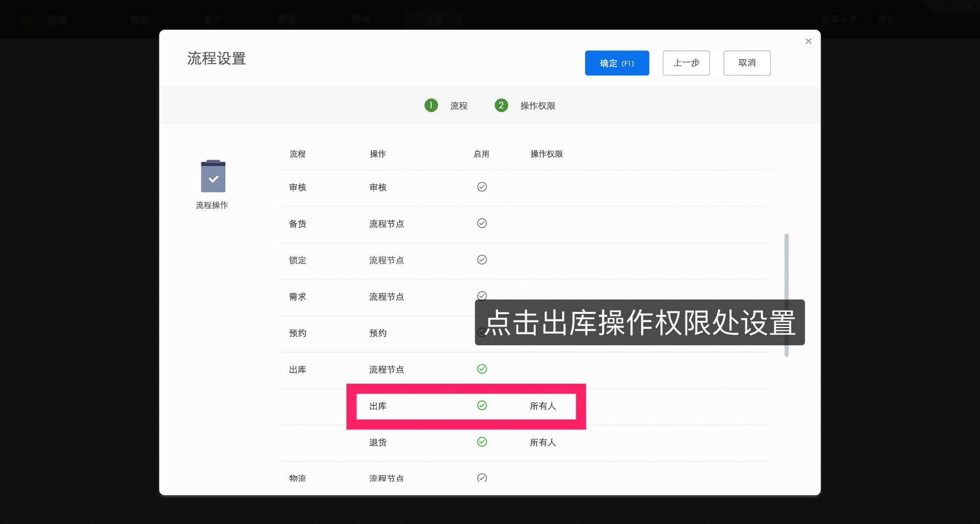Open 所有人 permission setting for 退货
The image size is (980, 524).
pyautogui.click(x=542, y=442)
